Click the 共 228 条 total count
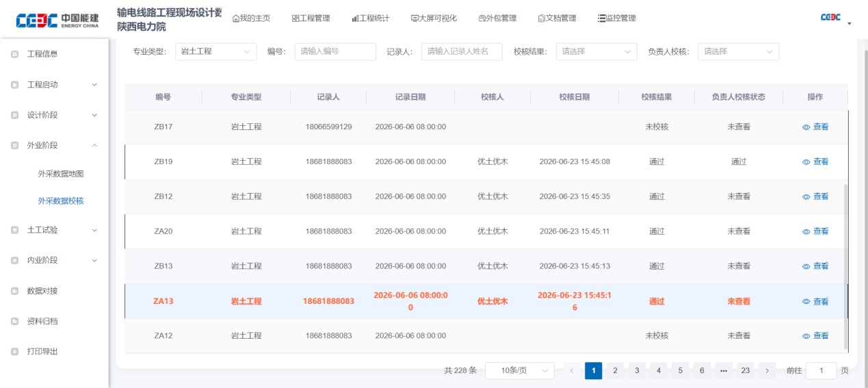The image size is (868, 388). pyautogui.click(x=460, y=371)
